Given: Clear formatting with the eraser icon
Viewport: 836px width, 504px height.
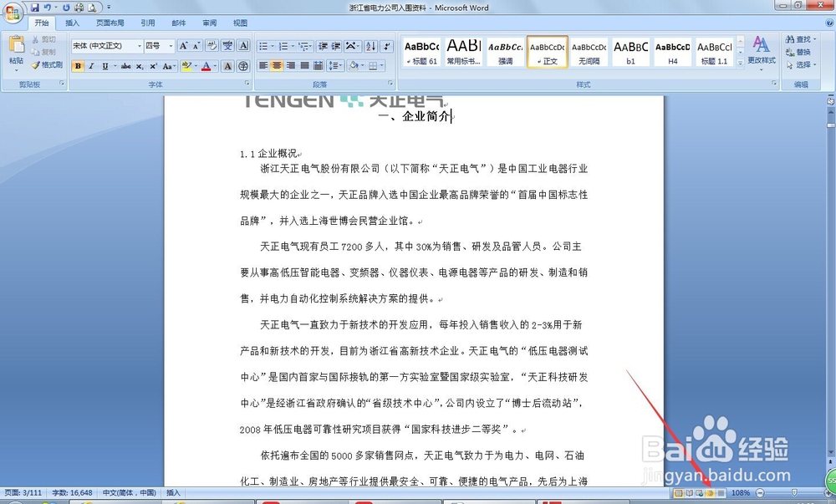Looking at the screenshot, I should [212, 45].
